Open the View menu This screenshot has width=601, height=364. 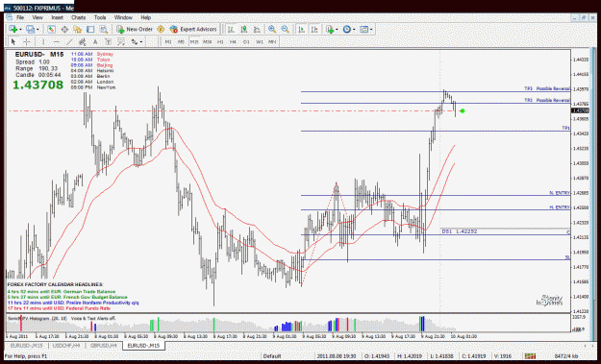[x=38, y=17]
